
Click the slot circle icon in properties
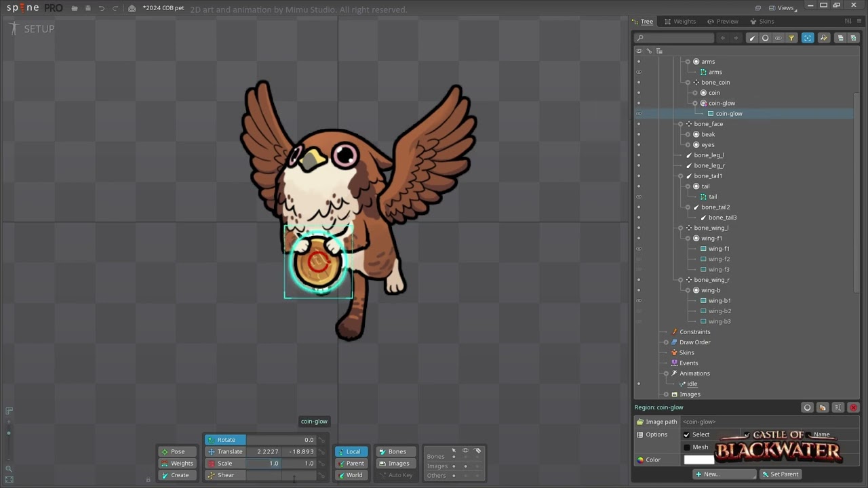(x=807, y=407)
